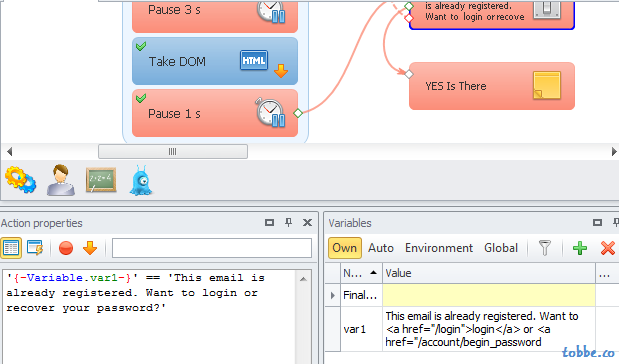Toggle the table view icon in Action properties
Screen dimensions: 619x364
pyautogui.click(x=11, y=248)
